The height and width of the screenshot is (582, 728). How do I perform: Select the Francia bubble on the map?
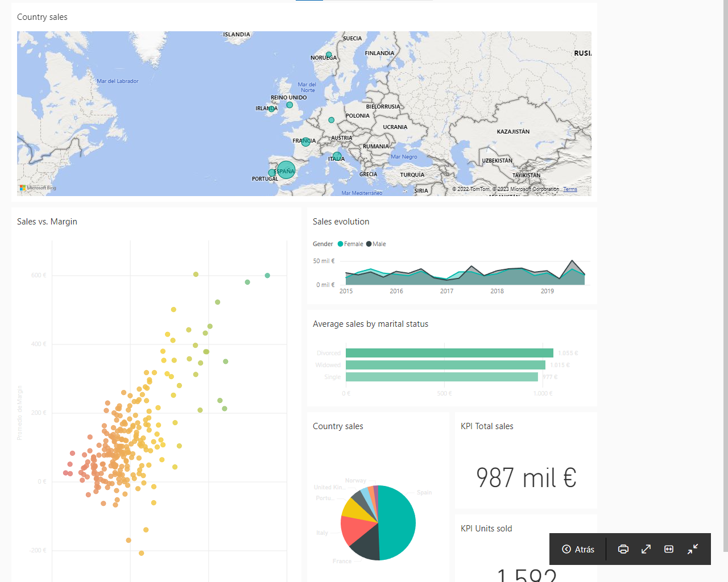[305, 142]
